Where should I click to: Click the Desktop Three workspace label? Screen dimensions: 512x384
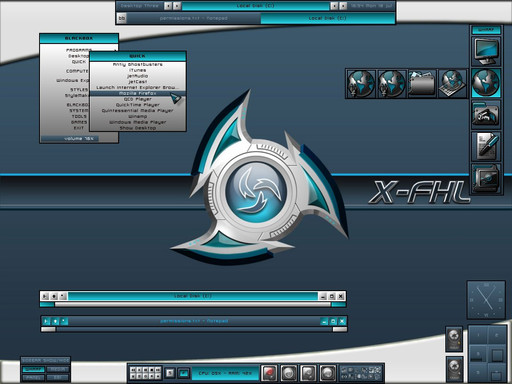(x=140, y=6)
